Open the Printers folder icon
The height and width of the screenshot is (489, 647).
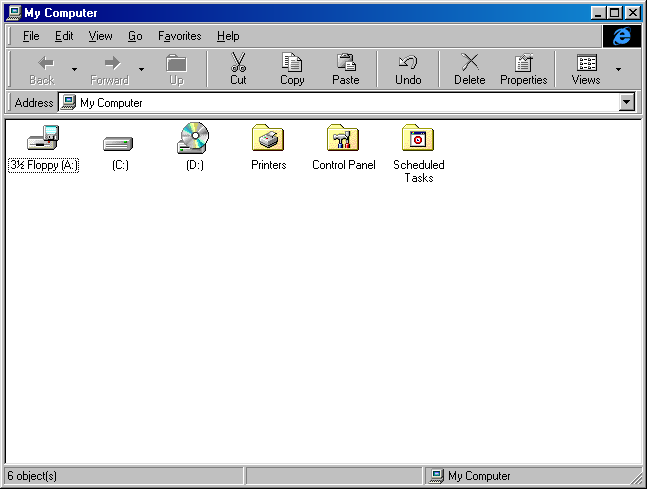(268, 138)
